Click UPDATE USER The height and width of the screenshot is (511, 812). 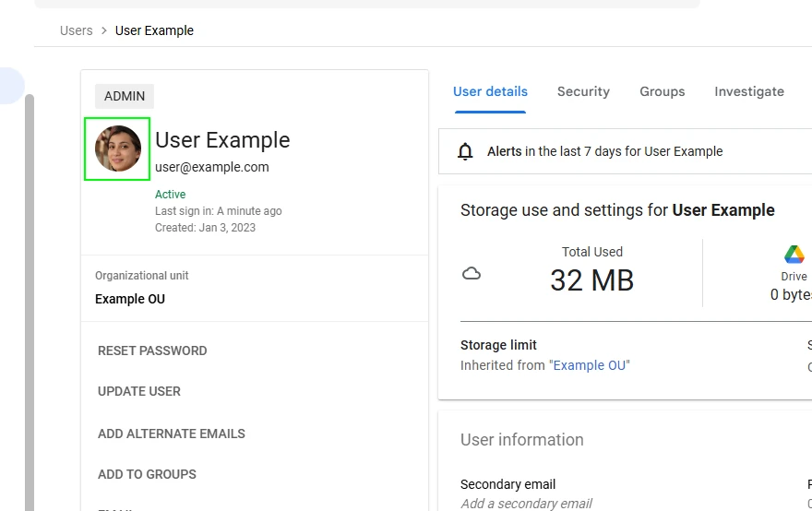[139, 391]
